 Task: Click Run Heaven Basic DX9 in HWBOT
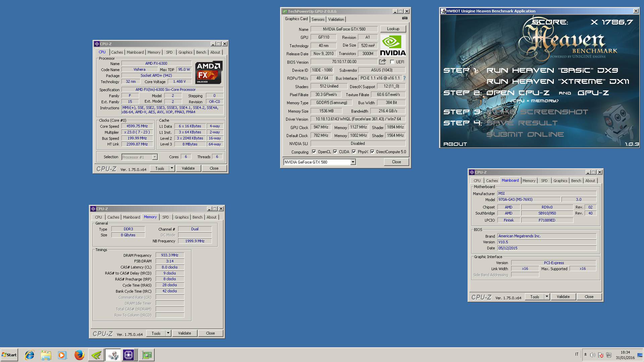(552, 70)
